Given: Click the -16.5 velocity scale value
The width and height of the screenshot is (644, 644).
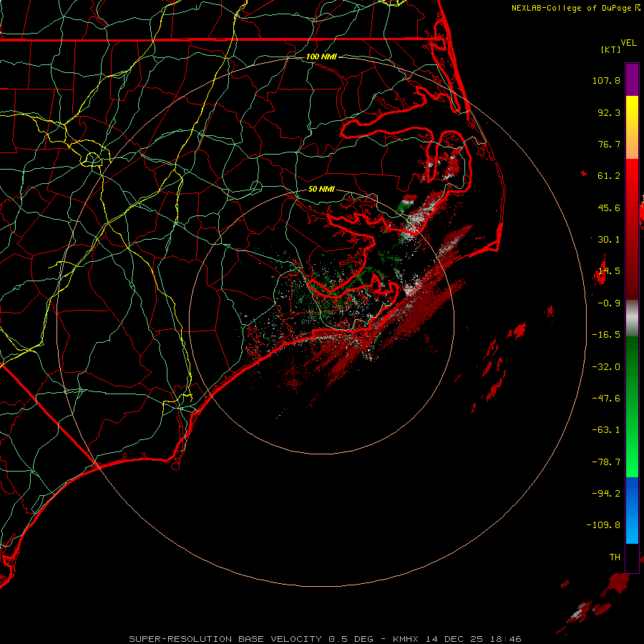Looking at the screenshot, I should coord(606,335).
